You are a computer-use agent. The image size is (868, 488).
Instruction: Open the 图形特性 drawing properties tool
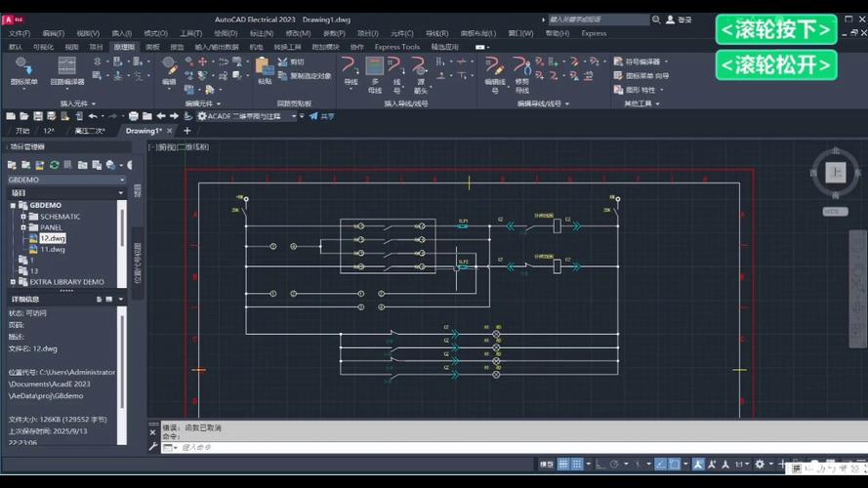coord(638,90)
